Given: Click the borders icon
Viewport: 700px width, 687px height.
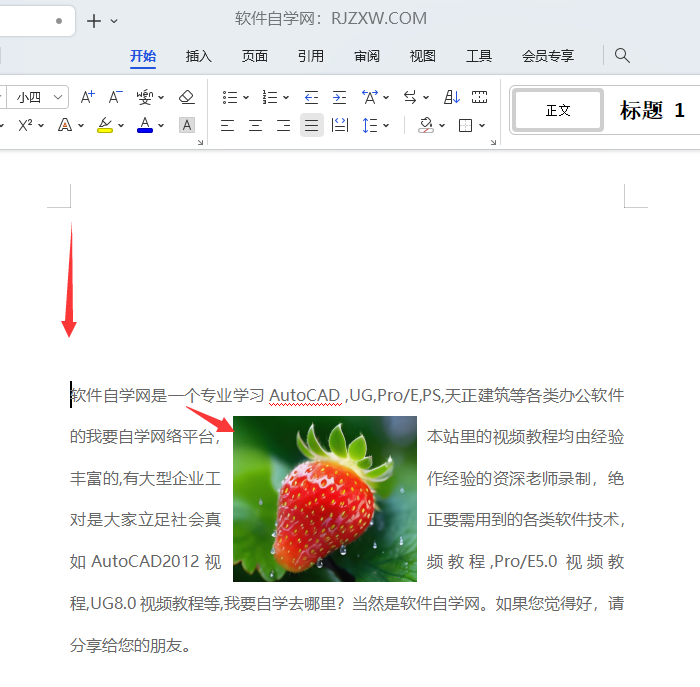Looking at the screenshot, I should click(x=465, y=125).
